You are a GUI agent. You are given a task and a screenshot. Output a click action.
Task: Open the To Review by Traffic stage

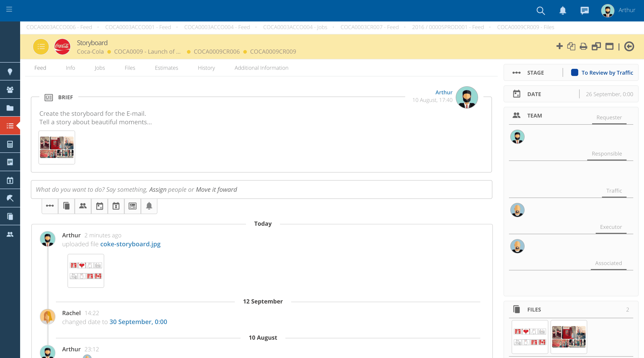[x=607, y=73]
